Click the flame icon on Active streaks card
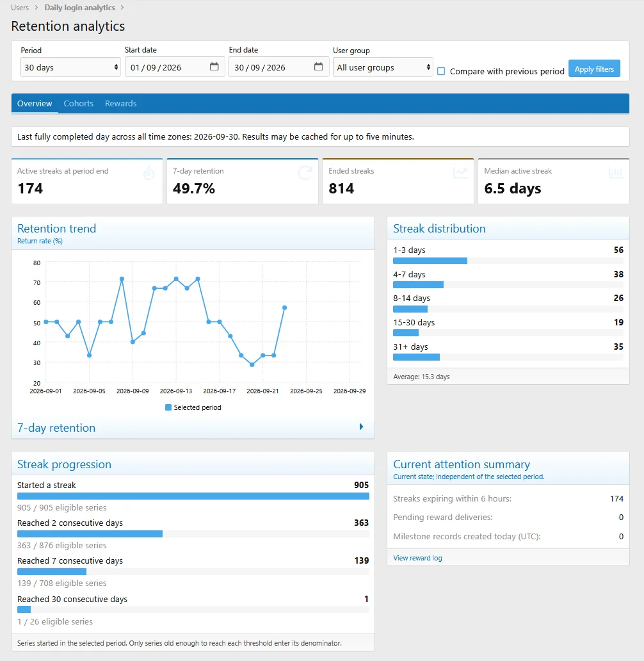 click(x=149, y=172)
